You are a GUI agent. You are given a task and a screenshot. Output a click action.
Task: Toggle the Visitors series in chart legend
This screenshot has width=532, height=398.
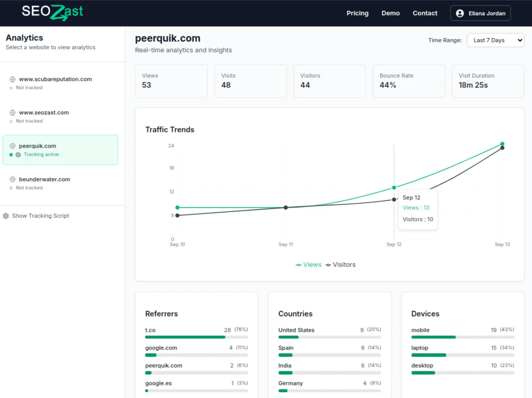341,265
